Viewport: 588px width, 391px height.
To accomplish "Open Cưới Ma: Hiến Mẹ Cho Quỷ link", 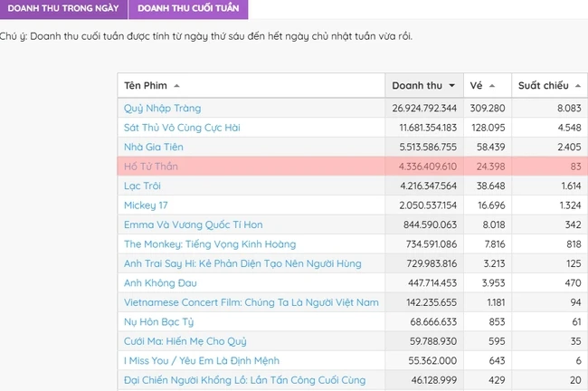I will [x=185, y=341].
